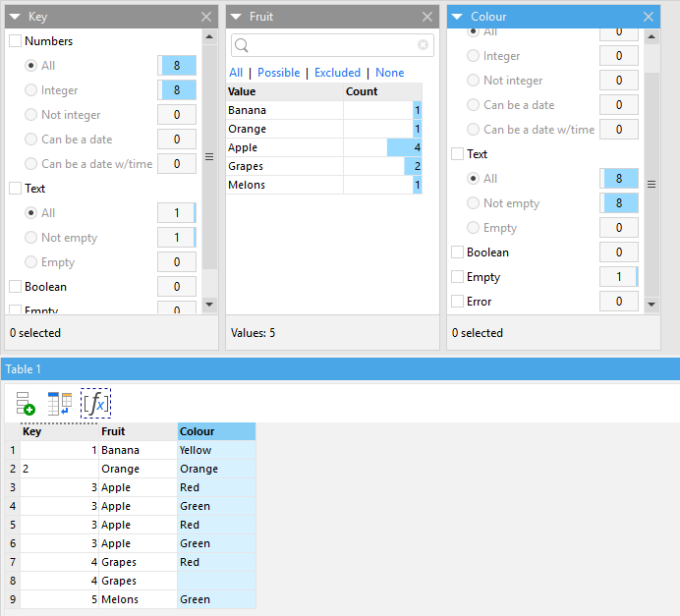Tick the Boolean checkbox in Colour panel
Screen dimensions: 680x616
(458, 252)
